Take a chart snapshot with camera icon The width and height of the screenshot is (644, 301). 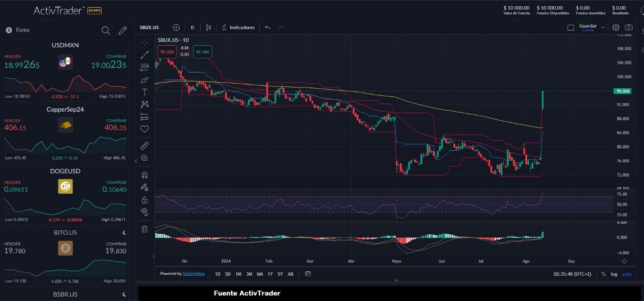(629, 28)
